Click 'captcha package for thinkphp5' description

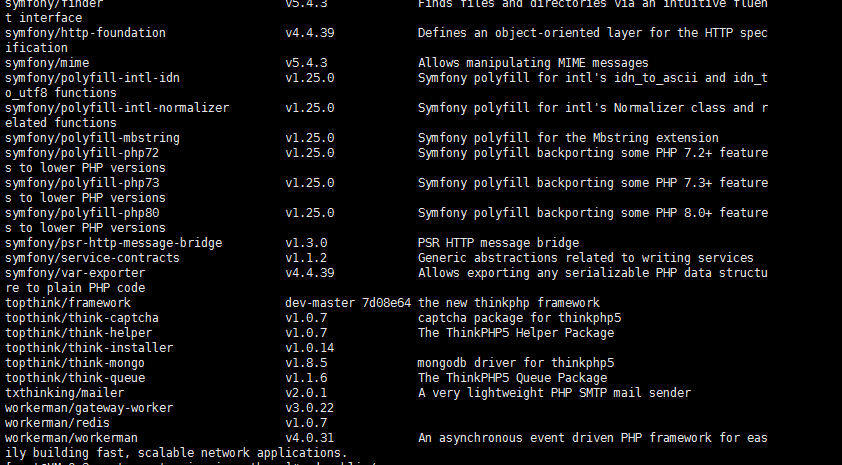[519, 318]
